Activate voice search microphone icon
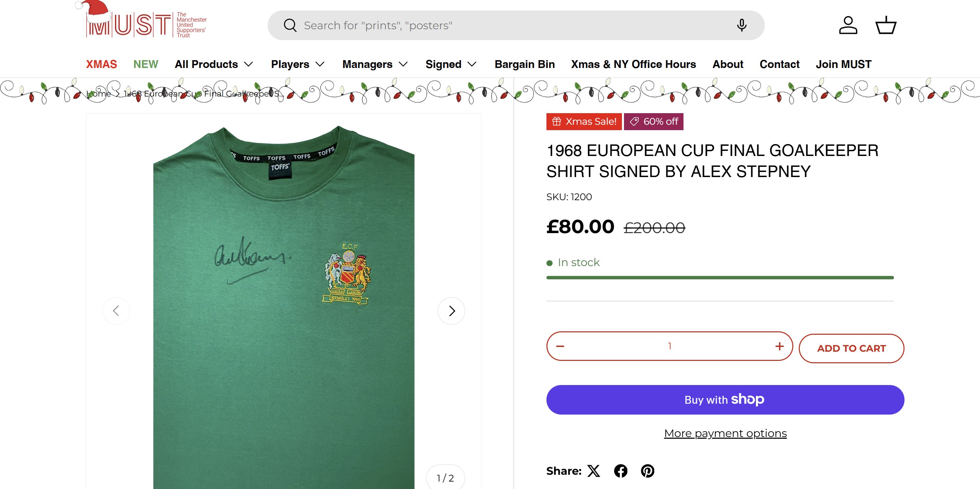Screen dimensions: 980x489 pyautogui.click(x=742, y=25)
